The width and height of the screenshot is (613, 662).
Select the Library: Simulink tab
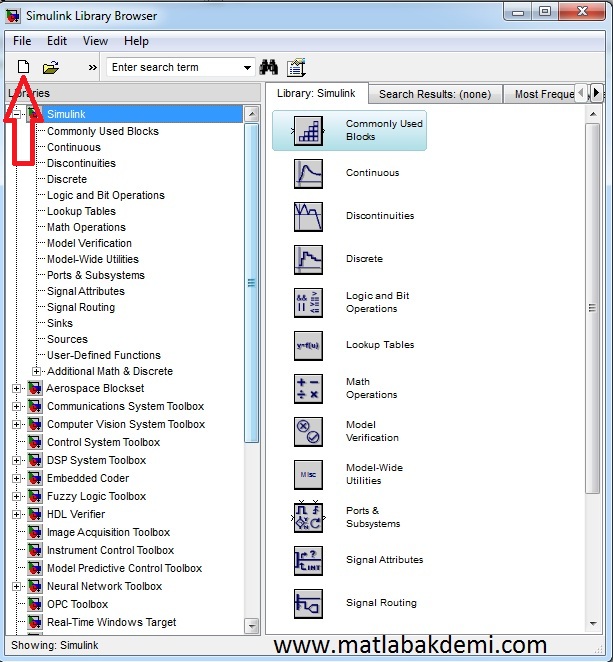pyautogui.click(x=316, y=93)
